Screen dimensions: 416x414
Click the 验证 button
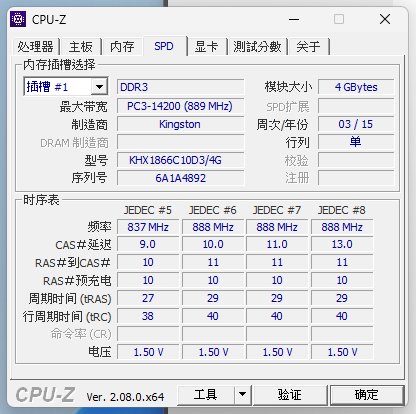(290, 395)
